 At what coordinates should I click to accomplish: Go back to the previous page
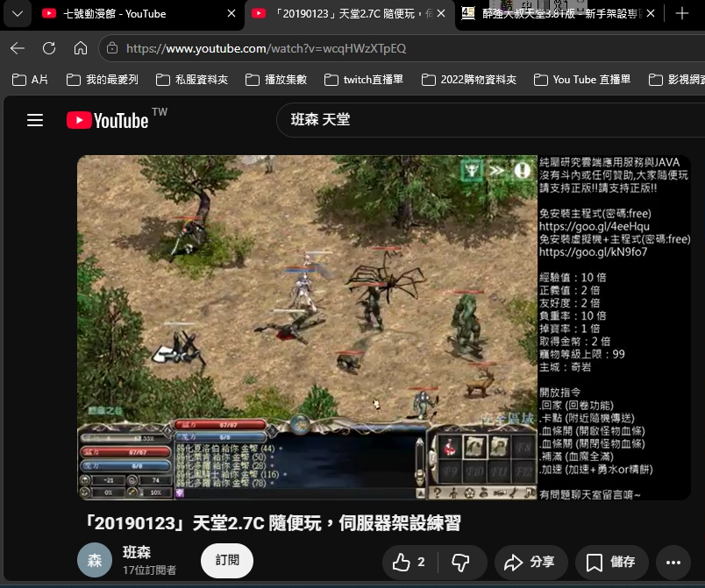pos(17,48)
